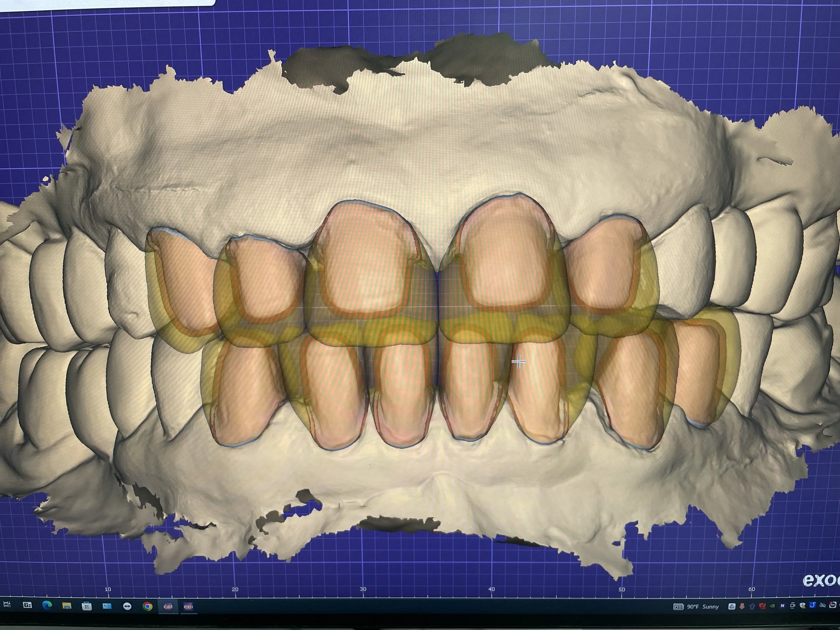The height and width of the screenshot is (630, 840).
Task: Open Google Chrome from taskbar
Action: click(x=148, y=606)
